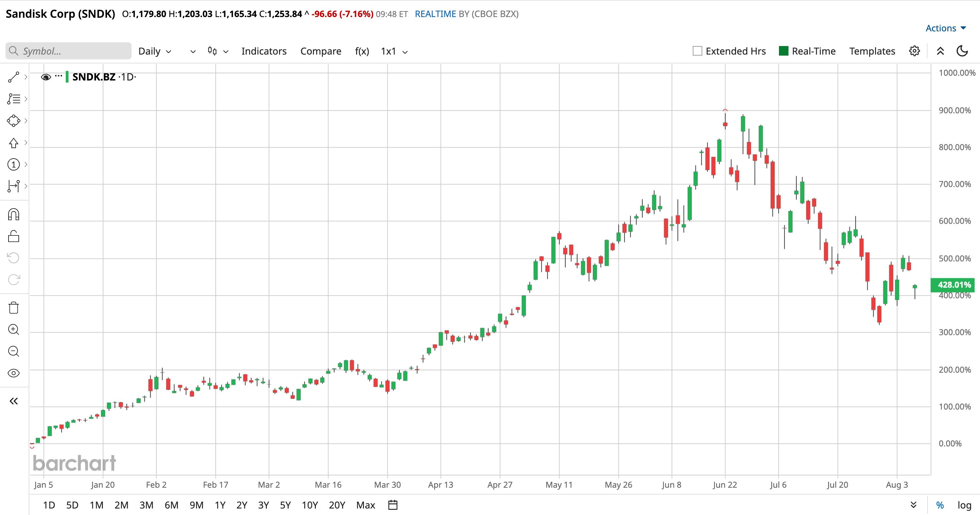Expand the arrow marker tool submenu arrow
Viewport: 980px width, 515px height.
coord(26,143)
